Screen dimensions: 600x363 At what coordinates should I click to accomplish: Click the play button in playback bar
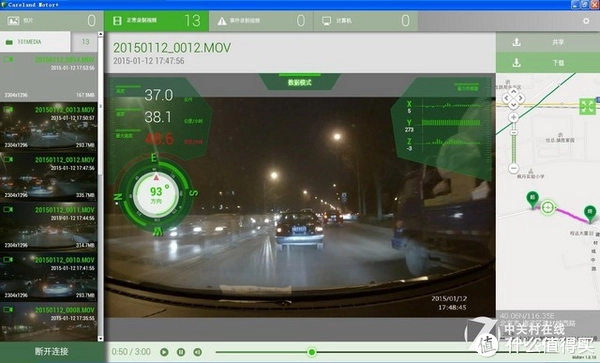164,352
